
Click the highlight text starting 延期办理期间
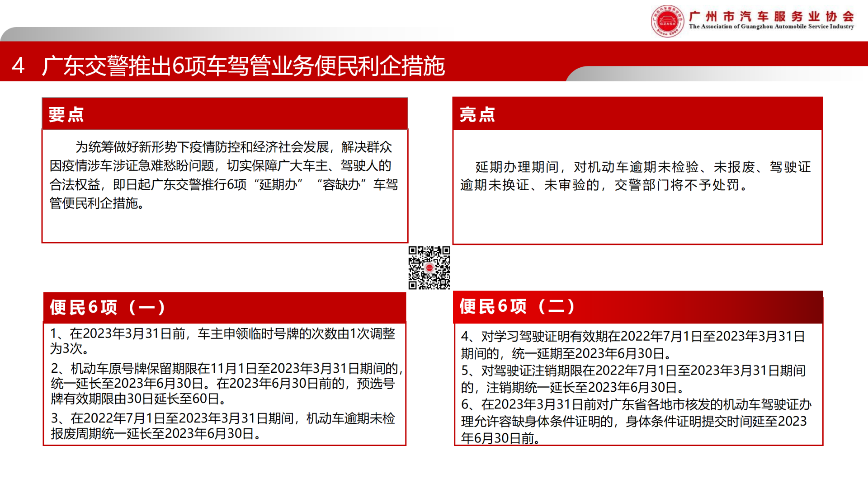tap(636, 176)
